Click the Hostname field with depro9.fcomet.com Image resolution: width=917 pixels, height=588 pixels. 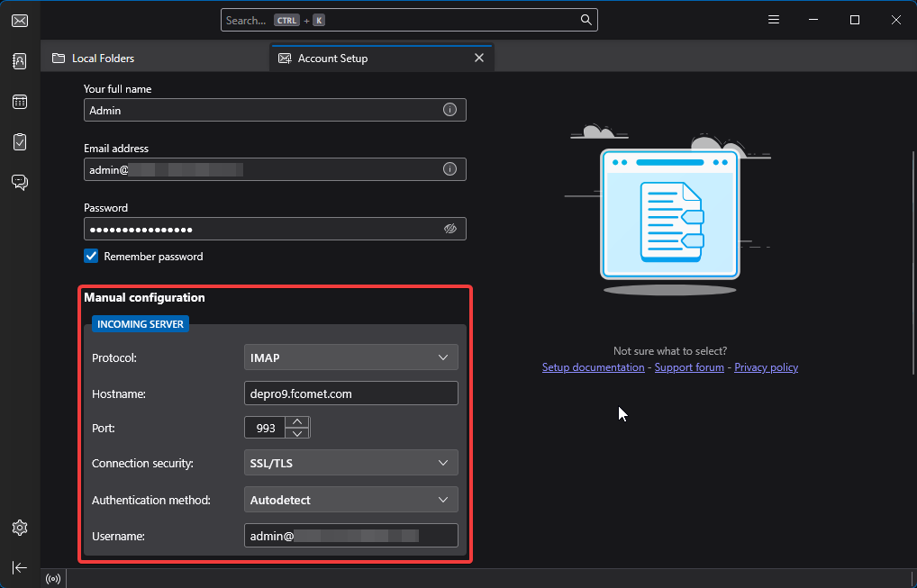pos(351,394)
